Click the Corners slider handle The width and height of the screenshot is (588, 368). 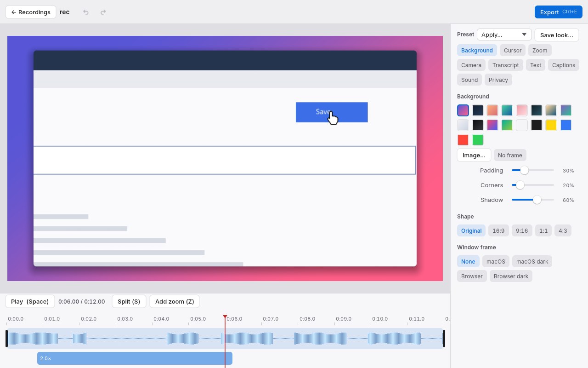click(520, 185)
